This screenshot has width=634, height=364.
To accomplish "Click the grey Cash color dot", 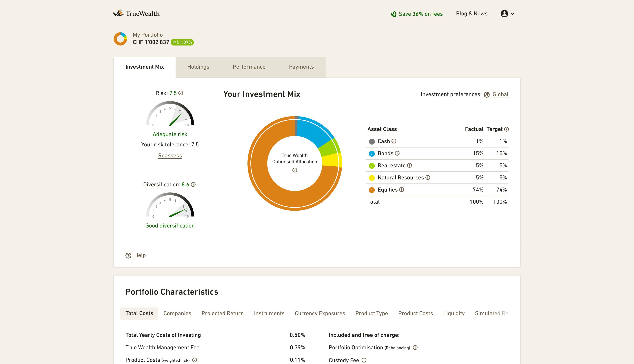I will click(x=372, y=141).
